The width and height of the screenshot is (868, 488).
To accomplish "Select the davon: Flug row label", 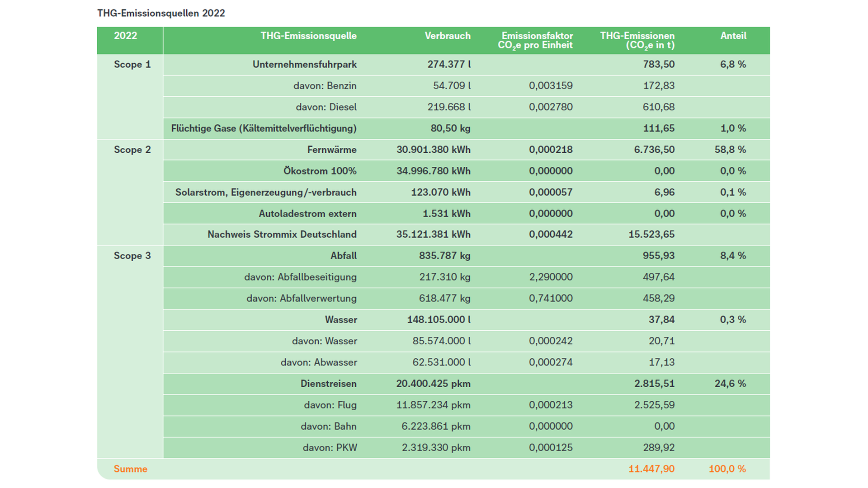I will (330, 405).
